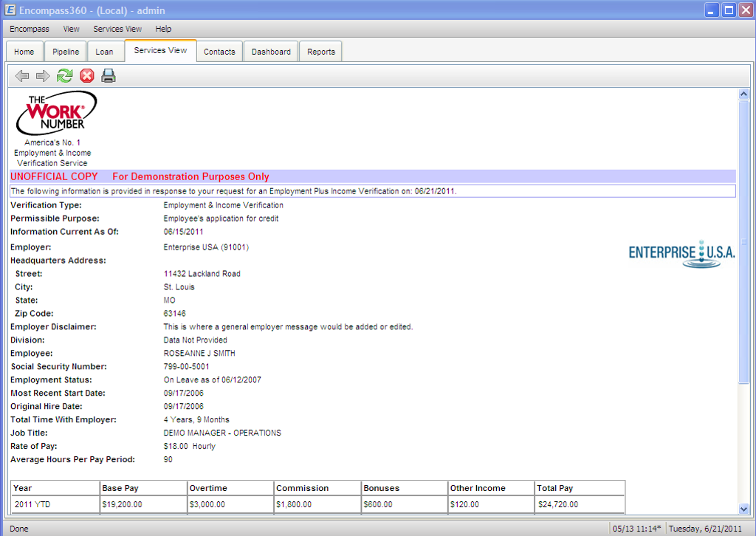Open the Help menu
The width and height of the screenshot is (756, 536).
point(163,29)
